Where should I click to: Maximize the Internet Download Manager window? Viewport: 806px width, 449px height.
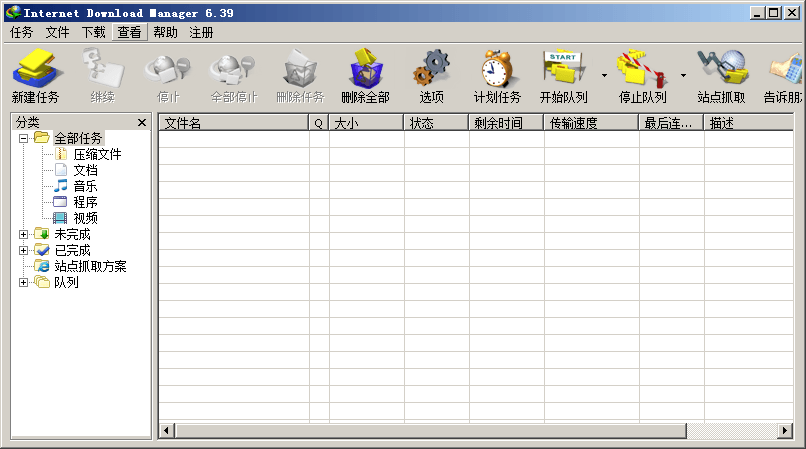point(774,13)
